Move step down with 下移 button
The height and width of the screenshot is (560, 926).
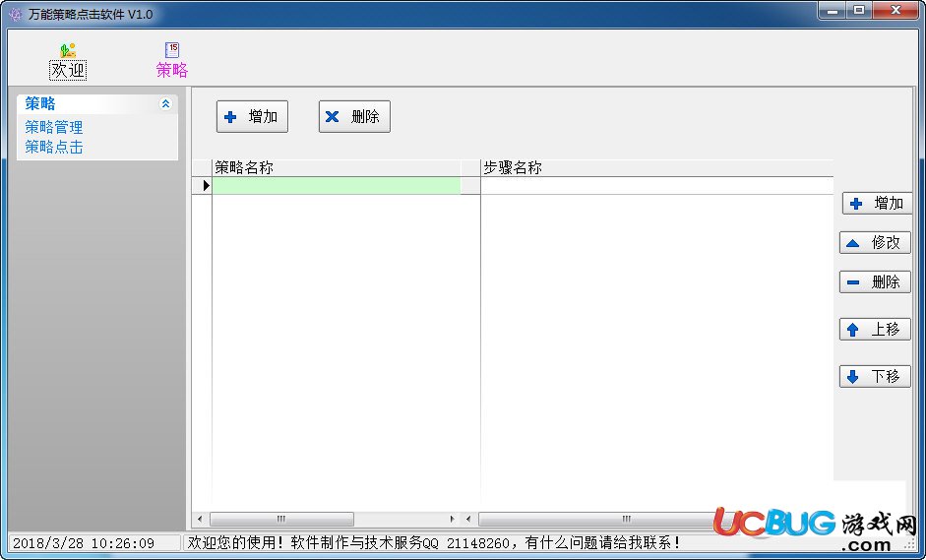[875, 376]
